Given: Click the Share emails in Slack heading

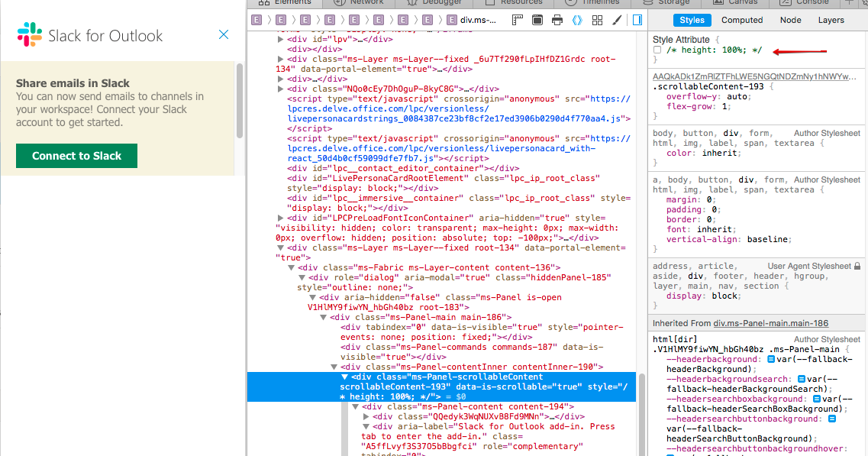Looking at the screenshot, I should (73, 83).
